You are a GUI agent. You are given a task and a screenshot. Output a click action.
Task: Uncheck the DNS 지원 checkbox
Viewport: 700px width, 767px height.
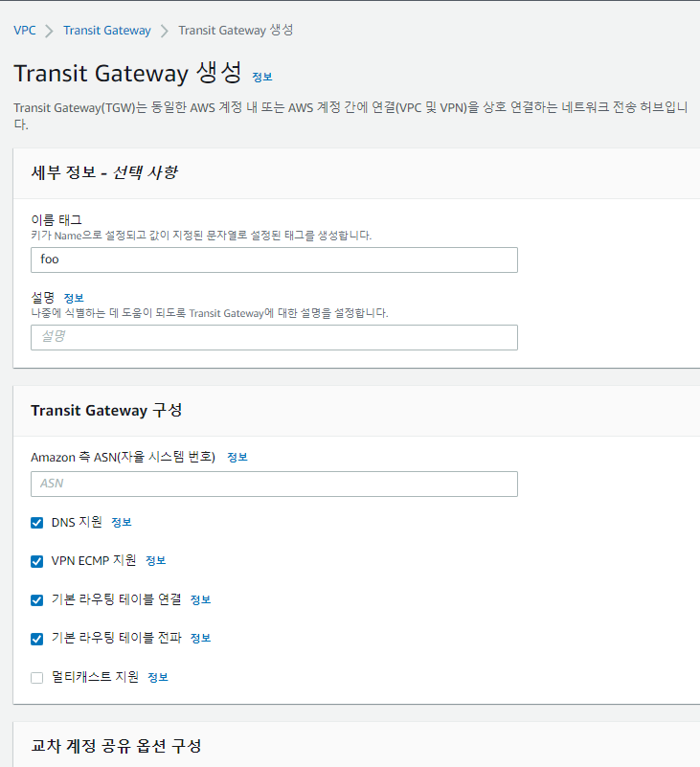click(x=37, y=523)
